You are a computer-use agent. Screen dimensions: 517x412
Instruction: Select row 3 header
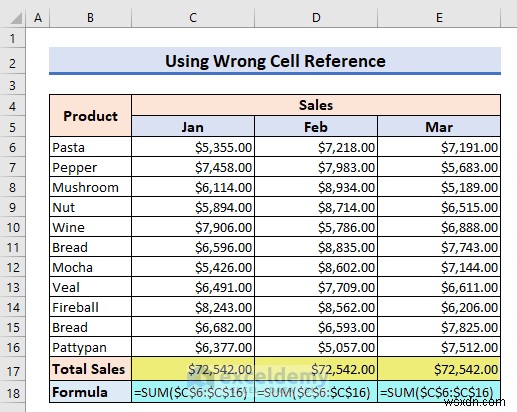click(x=13, y=85)
